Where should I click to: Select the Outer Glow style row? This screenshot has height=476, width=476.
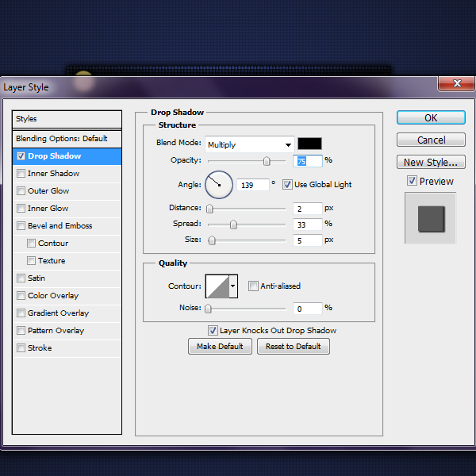pos(67,191)
